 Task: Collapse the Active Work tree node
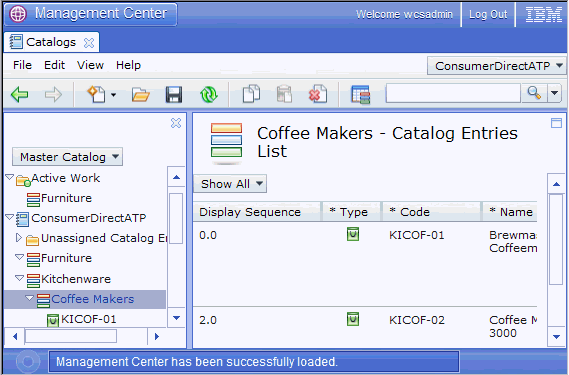[x=10, y=177]
